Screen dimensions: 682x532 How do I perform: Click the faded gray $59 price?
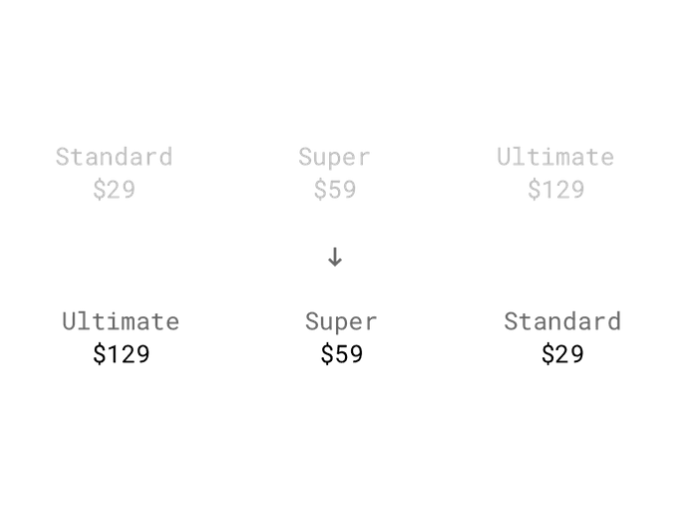coord(334,190)
